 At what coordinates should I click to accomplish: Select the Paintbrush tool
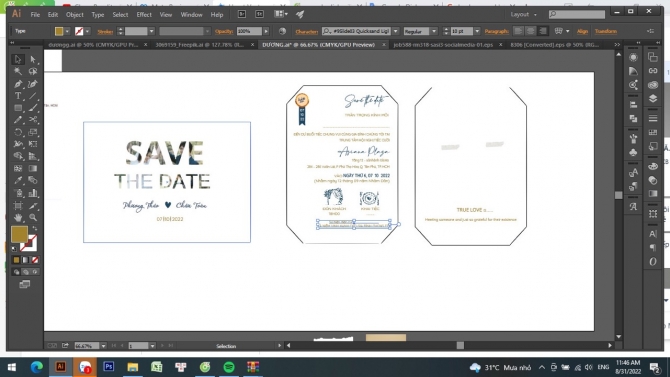coord(33,108)
